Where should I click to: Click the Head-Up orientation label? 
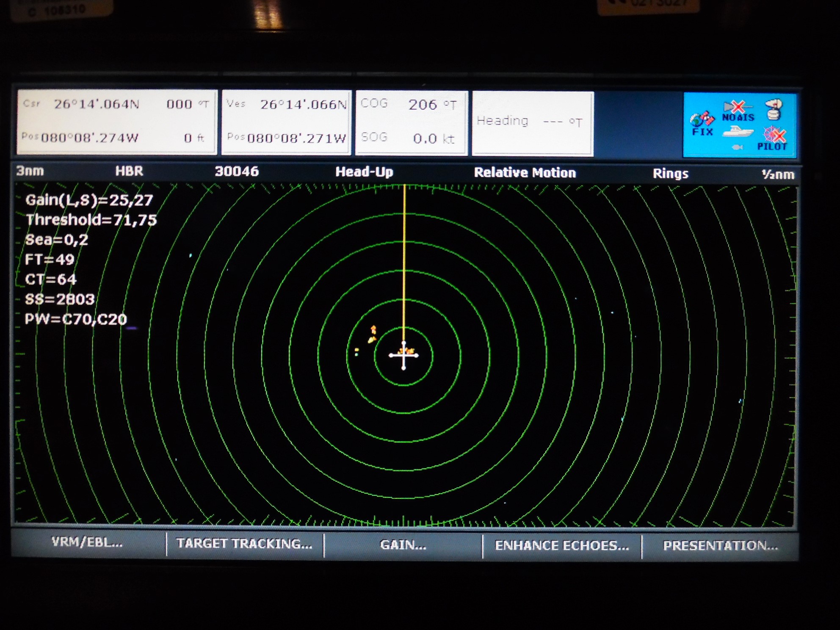(364, 172)
